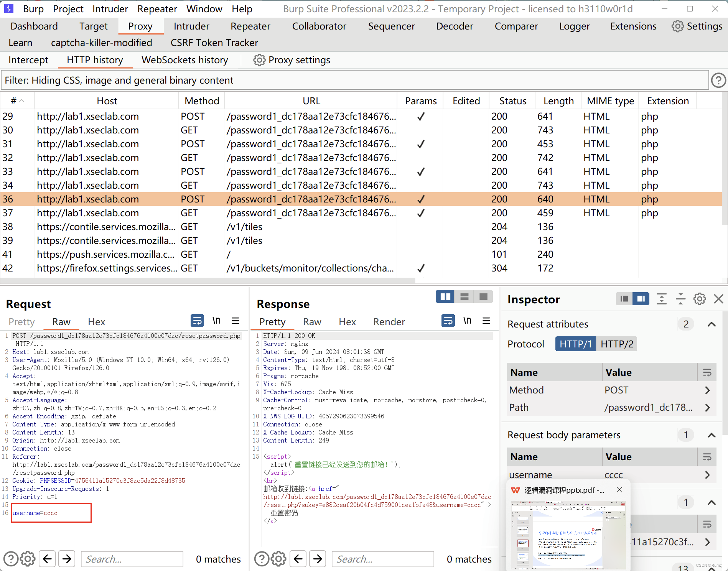Open the Repeater top-level tab

point(250,26)
